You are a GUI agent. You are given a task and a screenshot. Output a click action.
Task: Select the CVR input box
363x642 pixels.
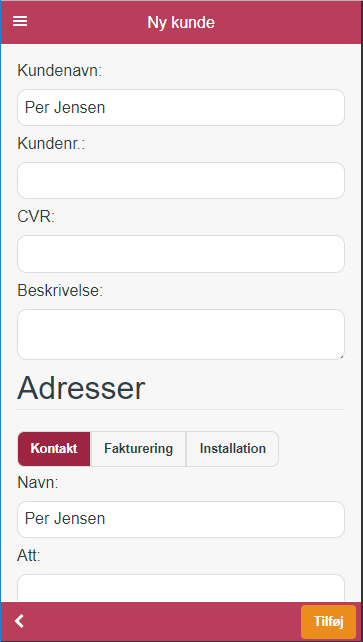tap(181, 254)
